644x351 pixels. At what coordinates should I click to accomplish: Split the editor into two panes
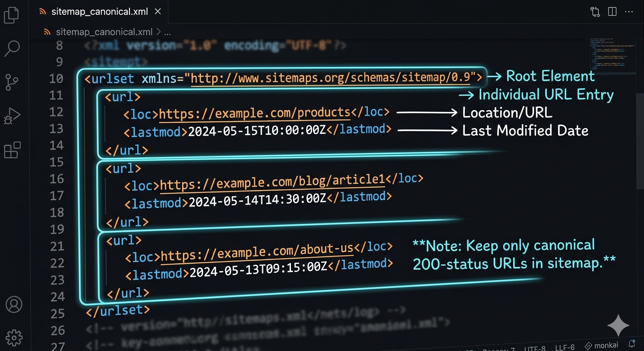(612, 11)
